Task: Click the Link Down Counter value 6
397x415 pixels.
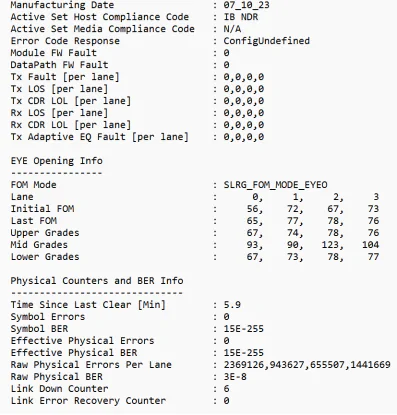Action: pos(227,389)
